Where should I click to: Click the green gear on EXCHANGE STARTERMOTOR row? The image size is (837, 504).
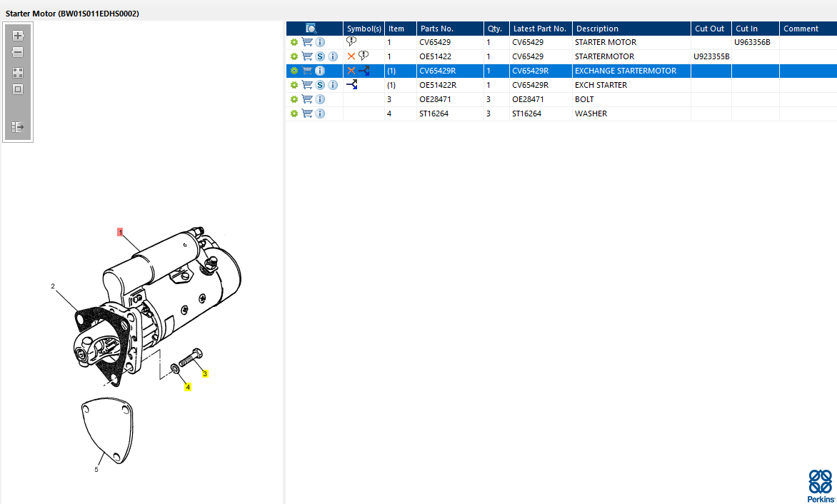pyautogui.click(x=294, y=71)
